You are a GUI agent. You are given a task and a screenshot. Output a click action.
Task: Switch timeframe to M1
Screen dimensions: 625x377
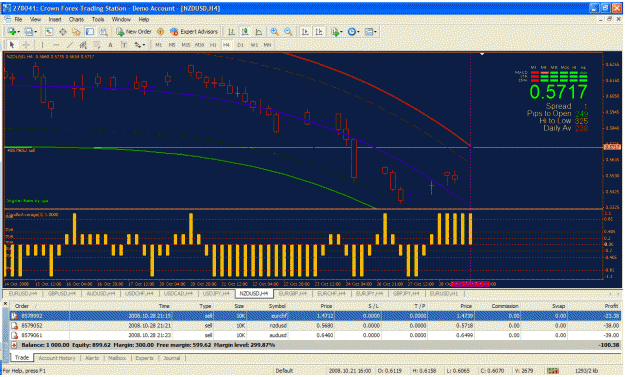[159, 45]
